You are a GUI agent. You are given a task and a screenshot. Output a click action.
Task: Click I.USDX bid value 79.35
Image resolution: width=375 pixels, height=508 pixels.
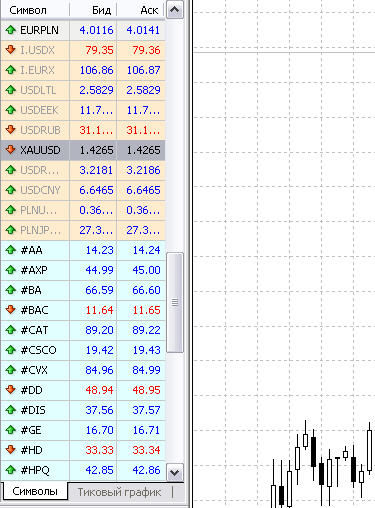click(99, 50)
